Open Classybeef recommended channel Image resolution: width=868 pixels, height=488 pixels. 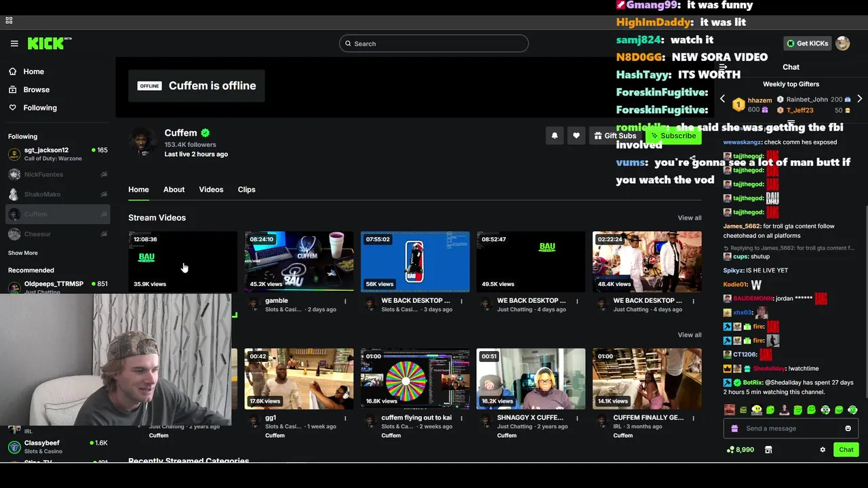[x=58, y=447]
